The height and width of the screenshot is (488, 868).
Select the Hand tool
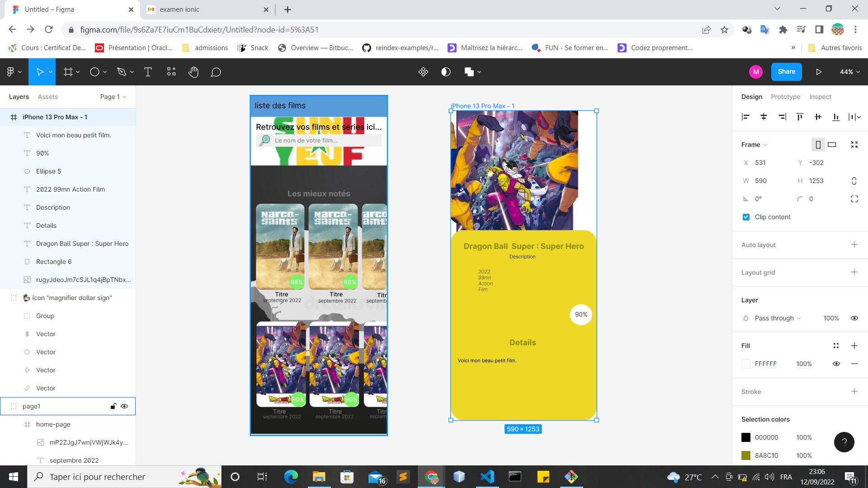coord(193,72)
